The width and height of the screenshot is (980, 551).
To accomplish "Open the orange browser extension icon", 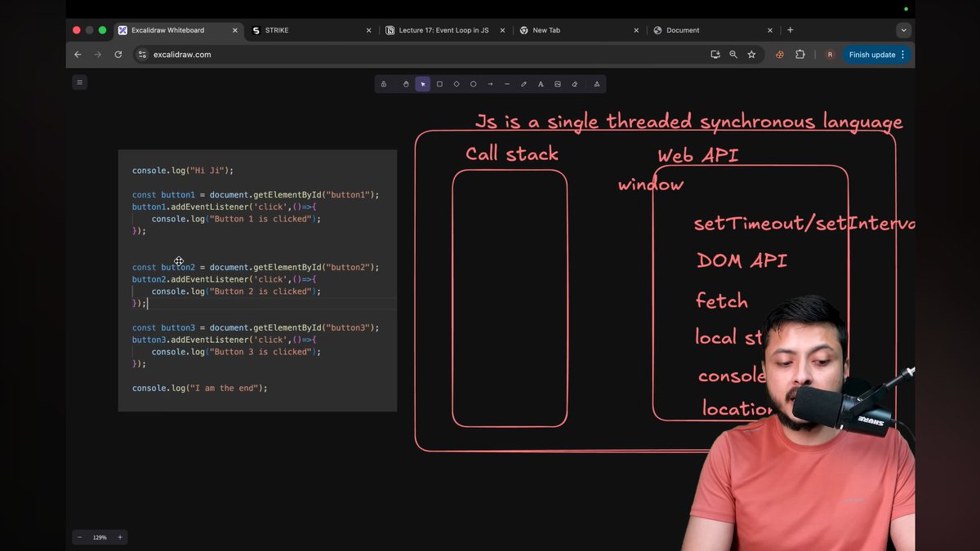I will (779, 55).
